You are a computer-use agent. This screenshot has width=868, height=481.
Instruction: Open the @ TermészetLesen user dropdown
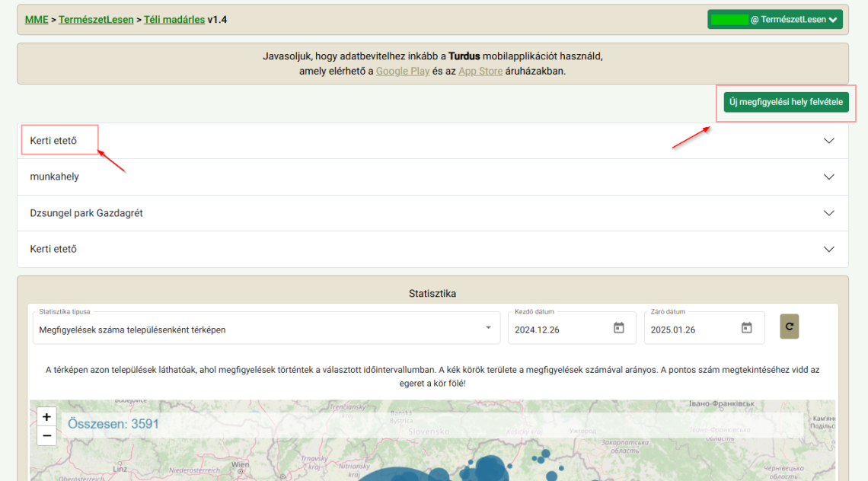(x=775, y=19)
